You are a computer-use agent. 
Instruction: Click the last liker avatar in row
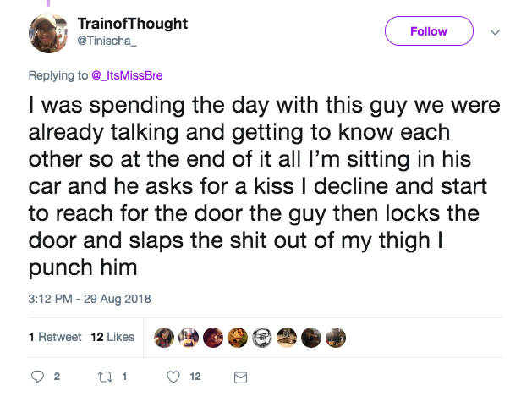coord(336,338)
